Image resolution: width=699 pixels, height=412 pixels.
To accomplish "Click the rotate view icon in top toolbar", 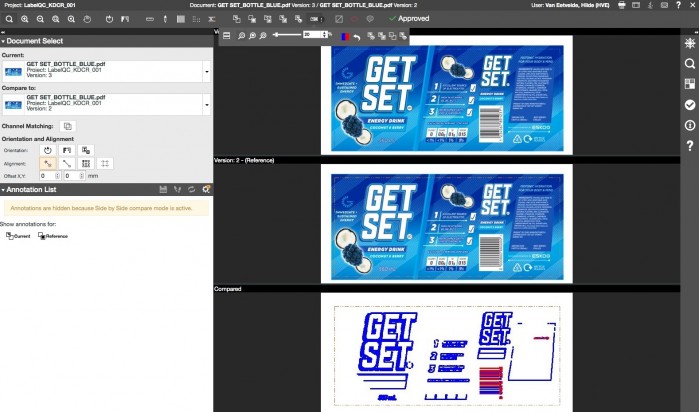I will [x=109, y=19].
